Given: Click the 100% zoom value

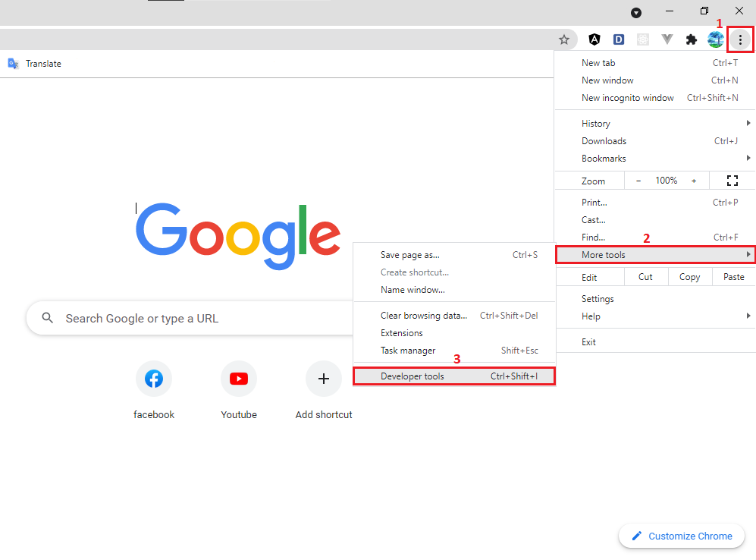Looking at the screenshot, I should coord(667,181).
